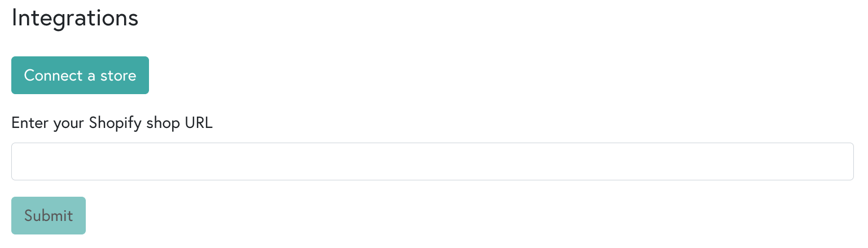The image size is (868, 248).
Task: Hit the teal Connect a store button
Action: (x=80, y=76)
